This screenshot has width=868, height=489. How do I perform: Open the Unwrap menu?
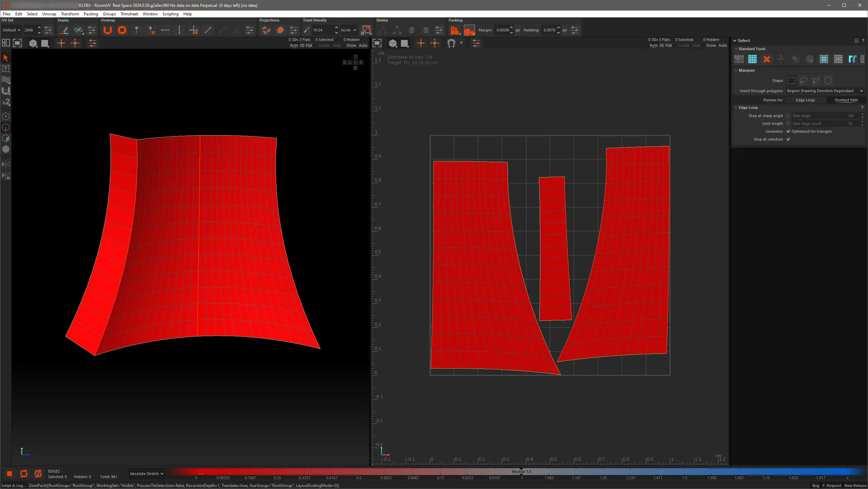click(49, 14)
